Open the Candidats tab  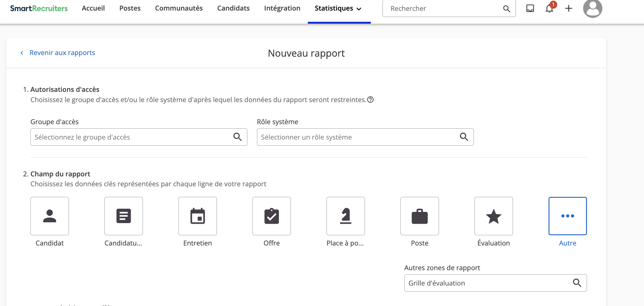click(233, 8)
